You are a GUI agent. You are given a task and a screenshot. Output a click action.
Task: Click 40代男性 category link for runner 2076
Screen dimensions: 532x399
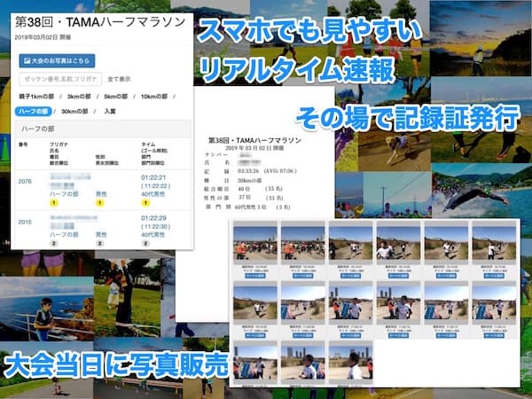(154, 195)
